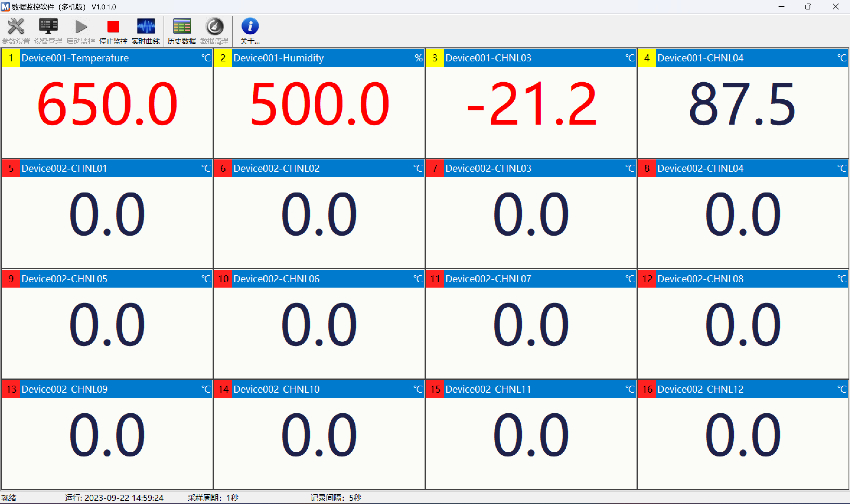The image size is (850, 504).
Task: Click the 0.0 value of Device002-CHNL06
Action: (x=319, y=324)
